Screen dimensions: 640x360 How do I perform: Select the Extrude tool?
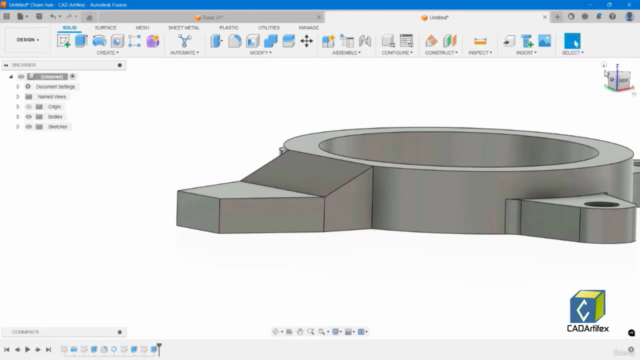81,41
